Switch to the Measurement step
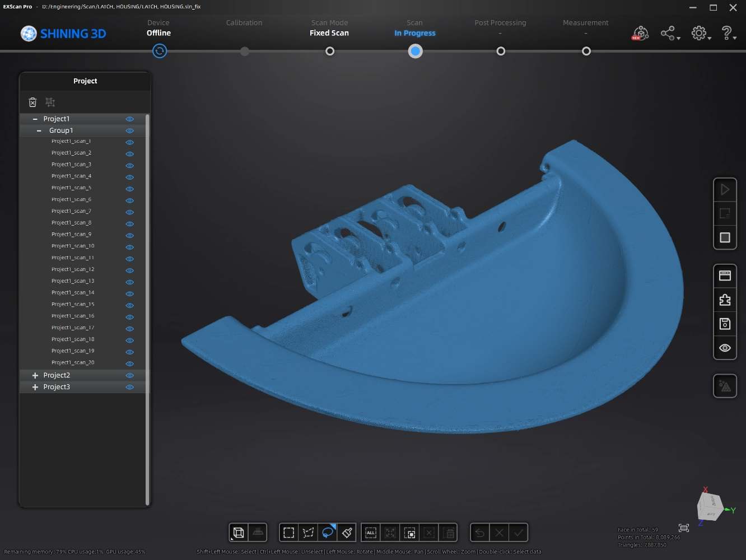Screen dimensions: 746x560 [586, 51]
